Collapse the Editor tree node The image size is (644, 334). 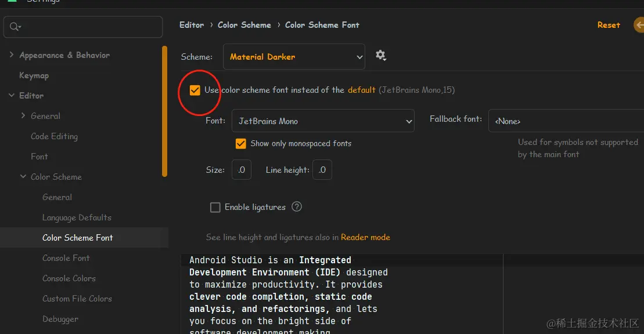[x=12, y=95]
